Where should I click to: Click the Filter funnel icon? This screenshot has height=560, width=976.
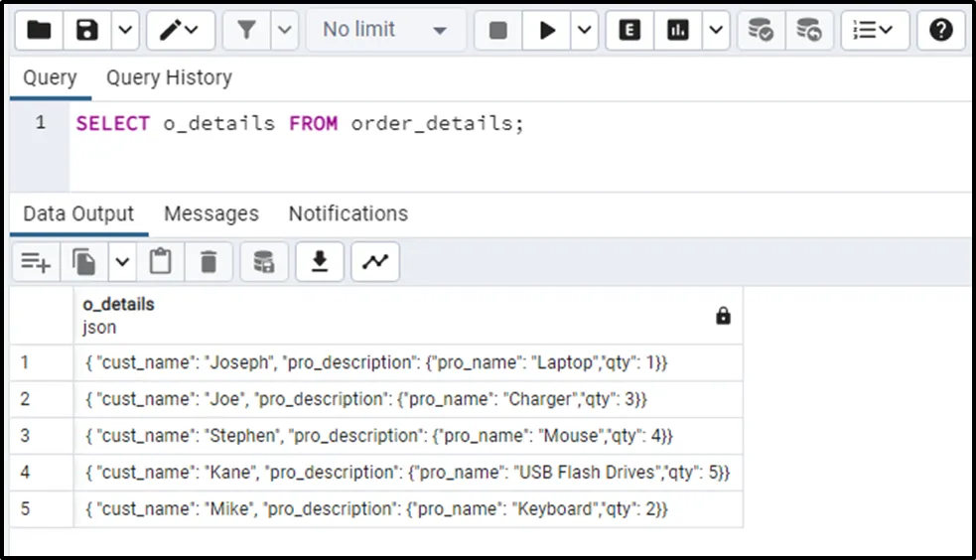click(246, 30)
